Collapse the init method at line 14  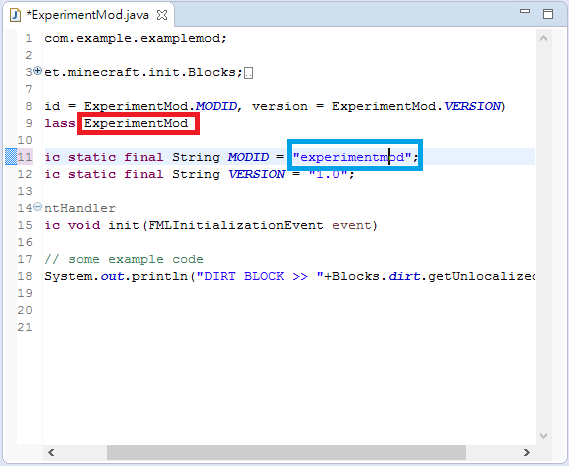pyautogui.click(x=37, y=207)
